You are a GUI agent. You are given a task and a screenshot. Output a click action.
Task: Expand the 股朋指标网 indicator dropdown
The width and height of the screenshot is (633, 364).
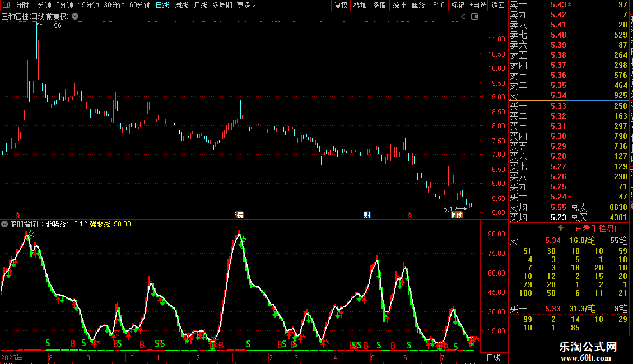(4, 224)
